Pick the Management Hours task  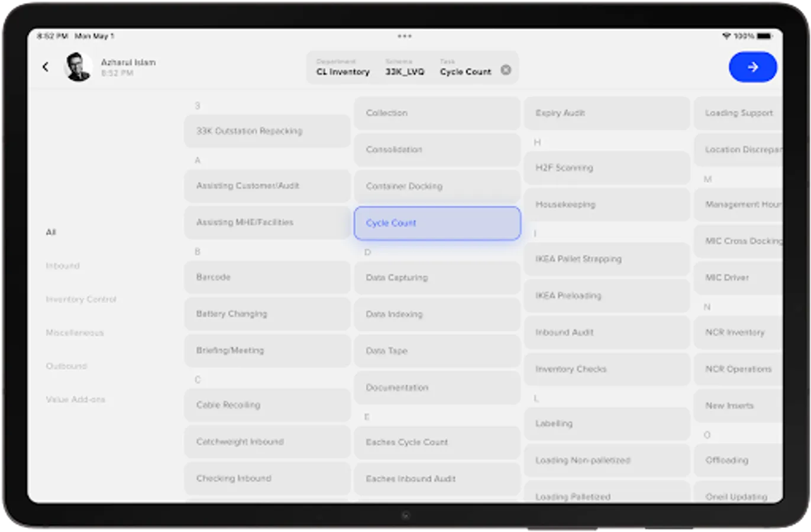(x=738, y=205)
